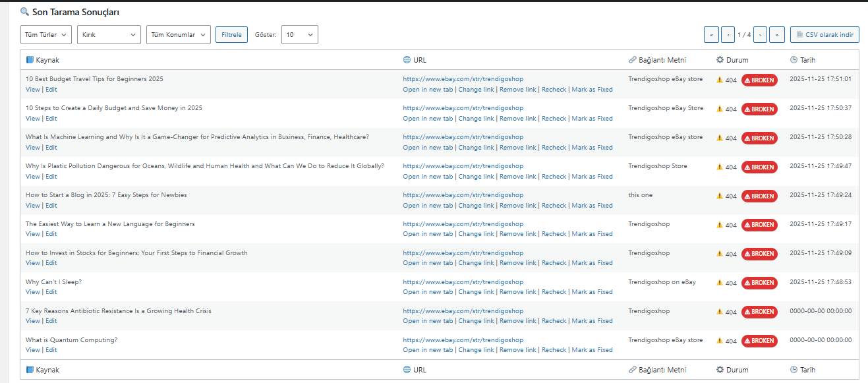Image resolution: width=868 pixels, height=383 pixels.
Task: Expand the Tüm Konumlar location dropdown
Action: (x=178, y=35)
